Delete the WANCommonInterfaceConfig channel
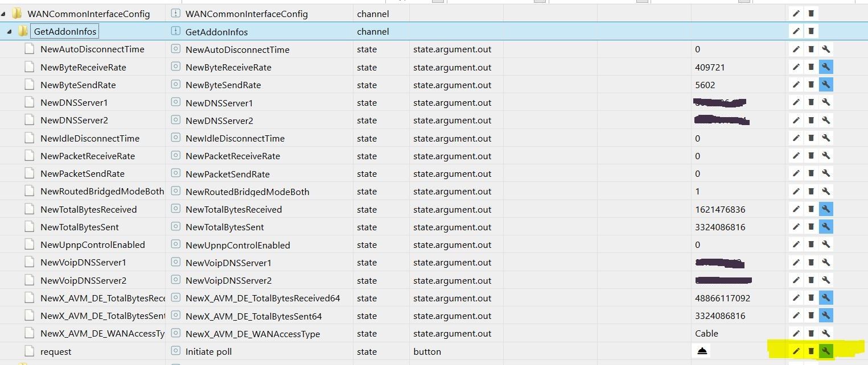Viewport: 868px width, 365px height. (811, 14)
